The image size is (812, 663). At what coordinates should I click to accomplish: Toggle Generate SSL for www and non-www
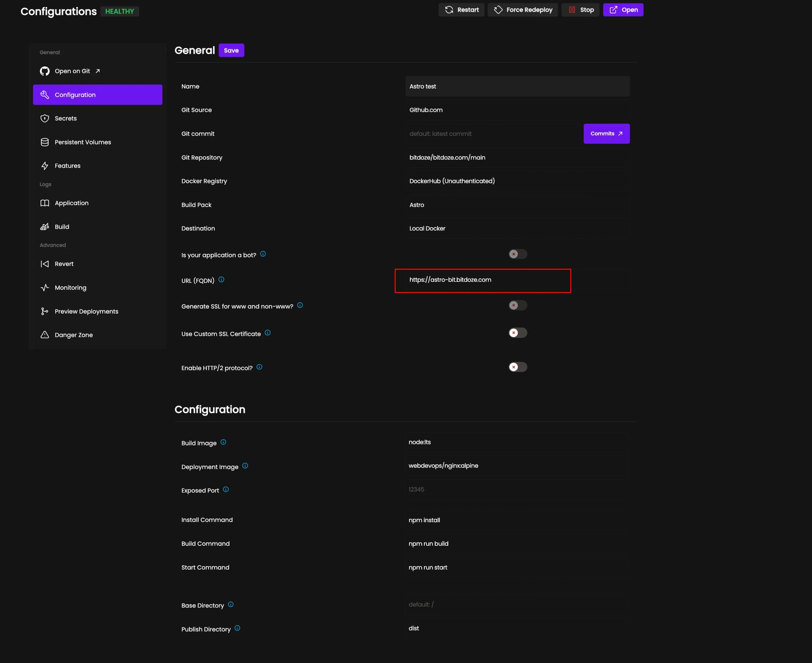[518, 305]
